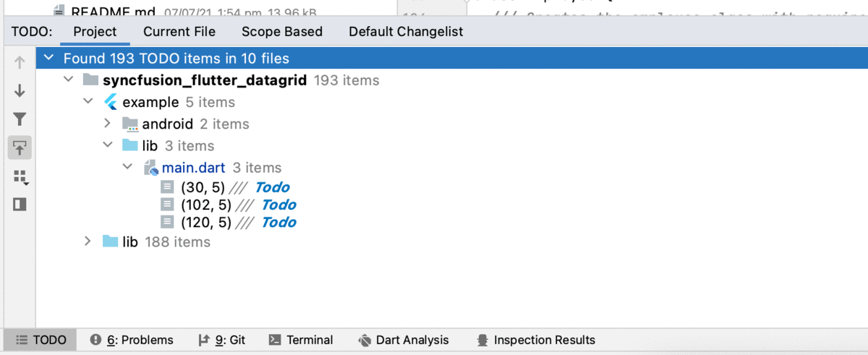Image resolution: width=868 pixels, height=355 pixels.
Task: Collapse the Found 193 TODO items row
Action: (x=48, y=58)
